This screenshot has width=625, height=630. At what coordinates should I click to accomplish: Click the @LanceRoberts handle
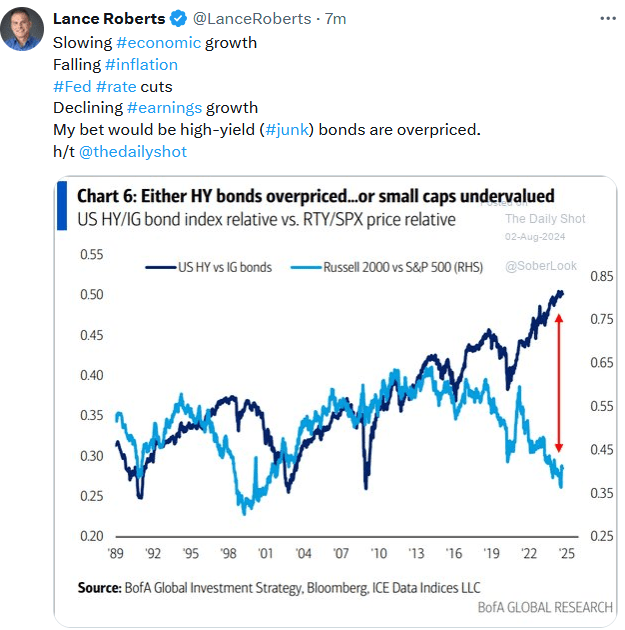(238, 19)
